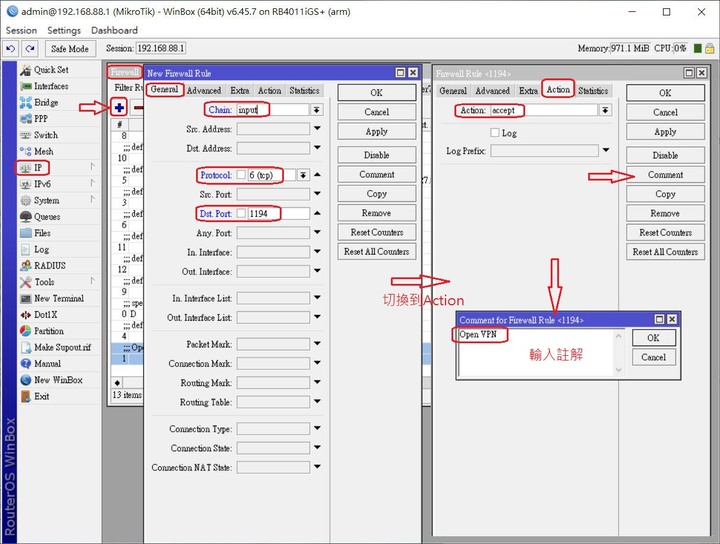Expand Log Prefix field arrow
The image size is (720, 544).
pos(606,150)
